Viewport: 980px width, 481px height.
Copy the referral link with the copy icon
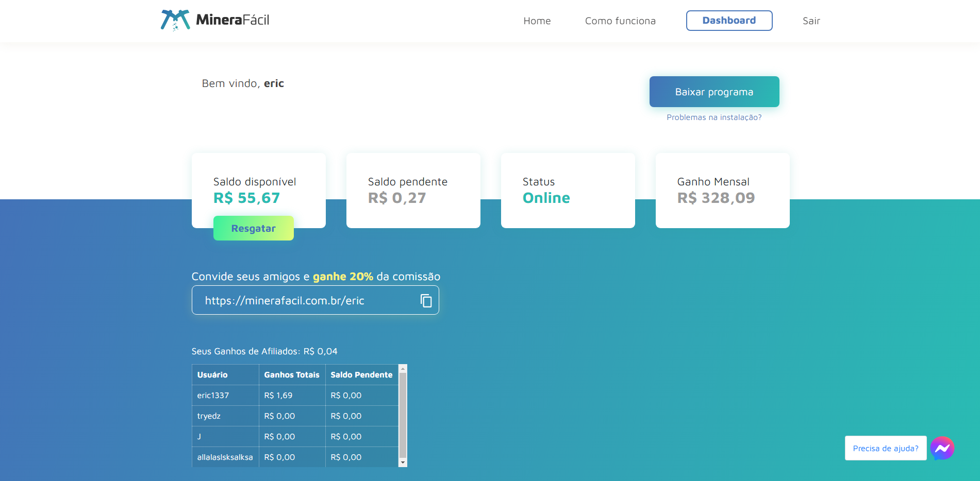[426, 300]
